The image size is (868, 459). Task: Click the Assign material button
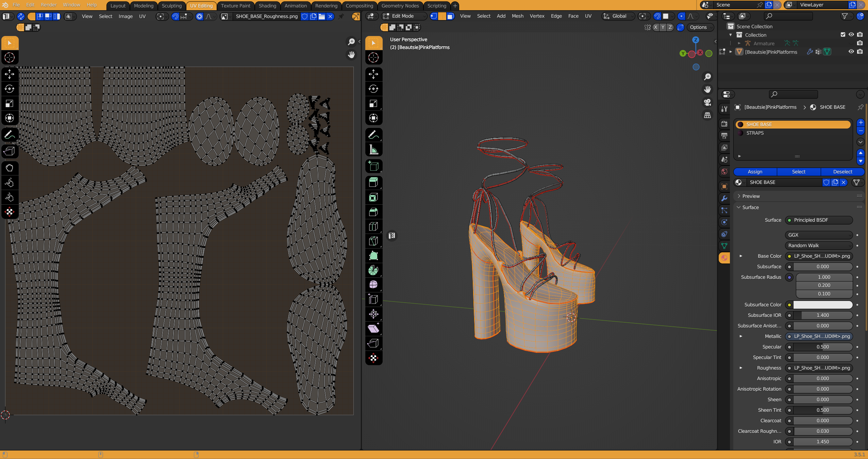point(755,172)
